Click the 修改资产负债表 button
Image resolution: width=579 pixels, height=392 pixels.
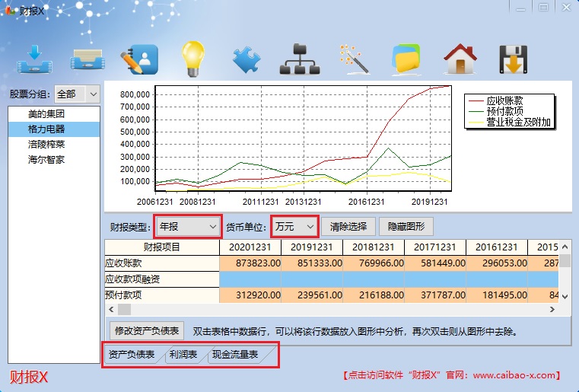[x=147, y=330]
